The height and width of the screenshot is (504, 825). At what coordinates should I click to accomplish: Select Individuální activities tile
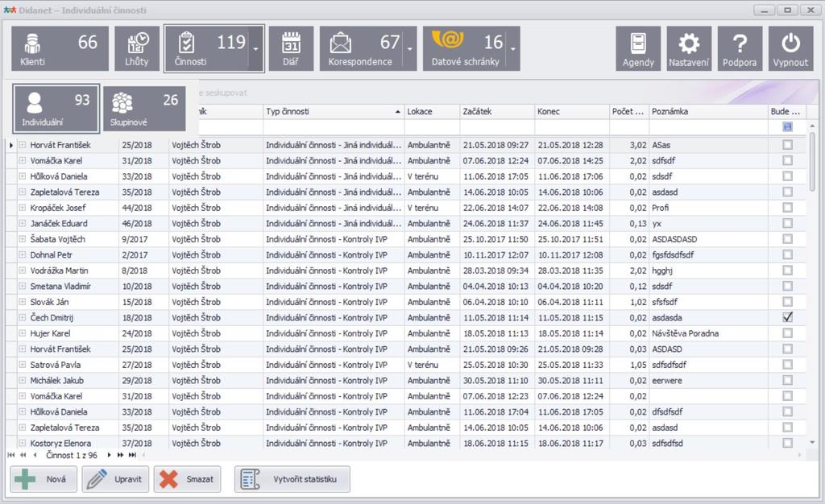56,108
